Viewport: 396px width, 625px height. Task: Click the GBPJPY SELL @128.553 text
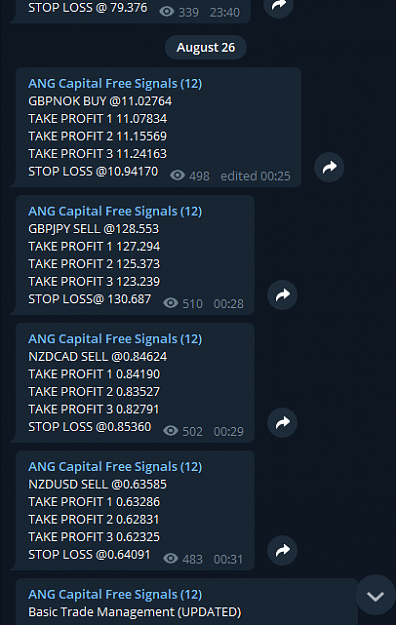(93, 229)
